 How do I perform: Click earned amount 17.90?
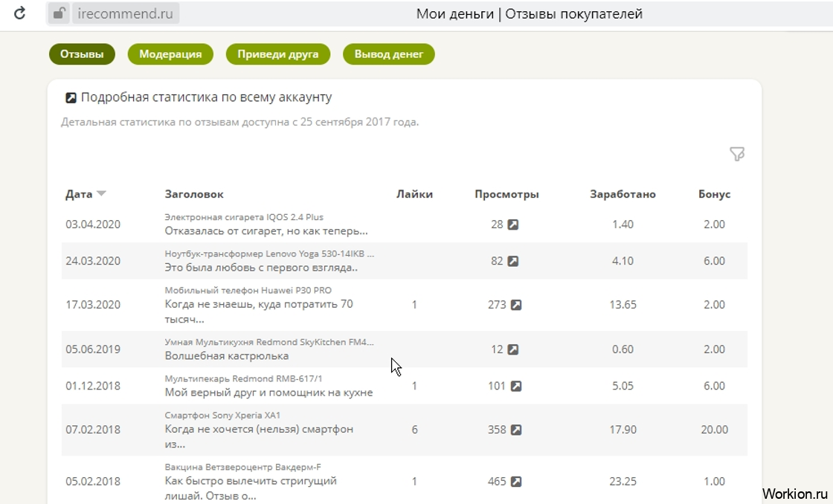(623, 430)
